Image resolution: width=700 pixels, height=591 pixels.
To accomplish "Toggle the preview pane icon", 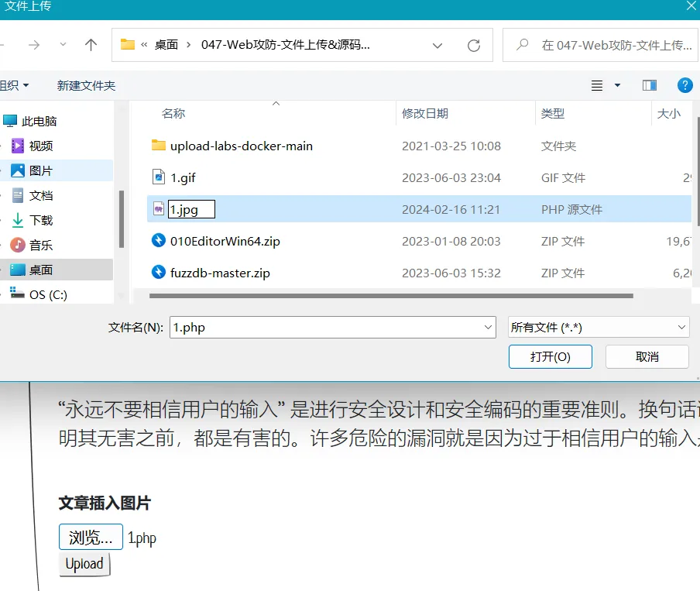I will pyautogui.click(x=650, y=85).
